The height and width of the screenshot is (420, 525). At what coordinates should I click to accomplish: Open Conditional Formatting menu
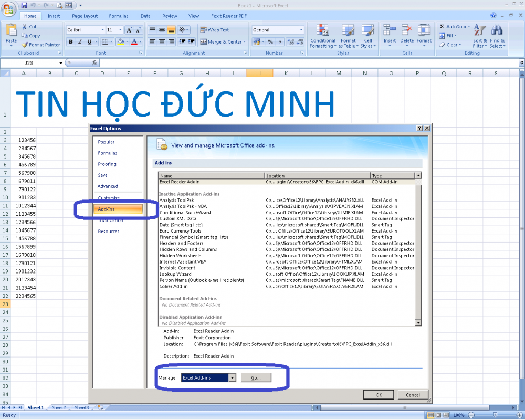pyautogui.click(x=322, y=36)
